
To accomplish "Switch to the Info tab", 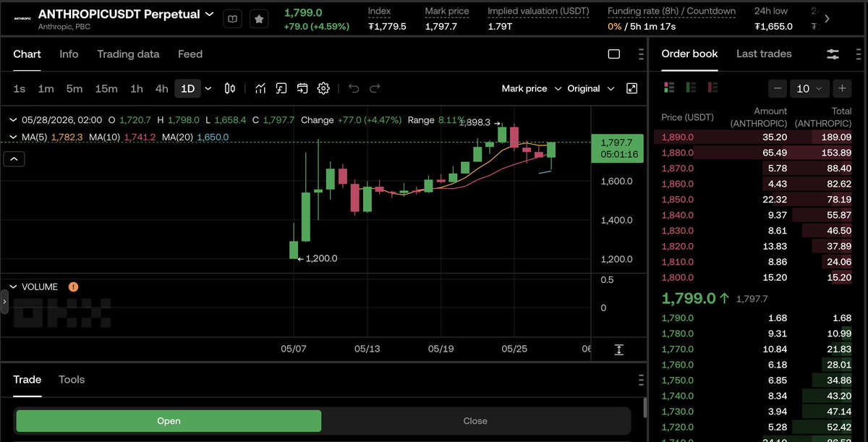I will click(69, 54).
